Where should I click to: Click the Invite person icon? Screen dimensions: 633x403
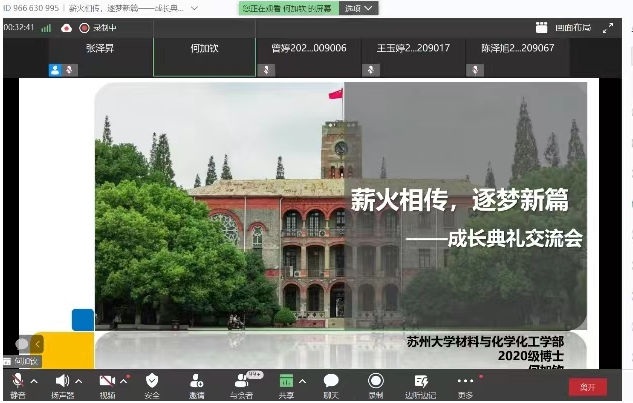[197, 381]
